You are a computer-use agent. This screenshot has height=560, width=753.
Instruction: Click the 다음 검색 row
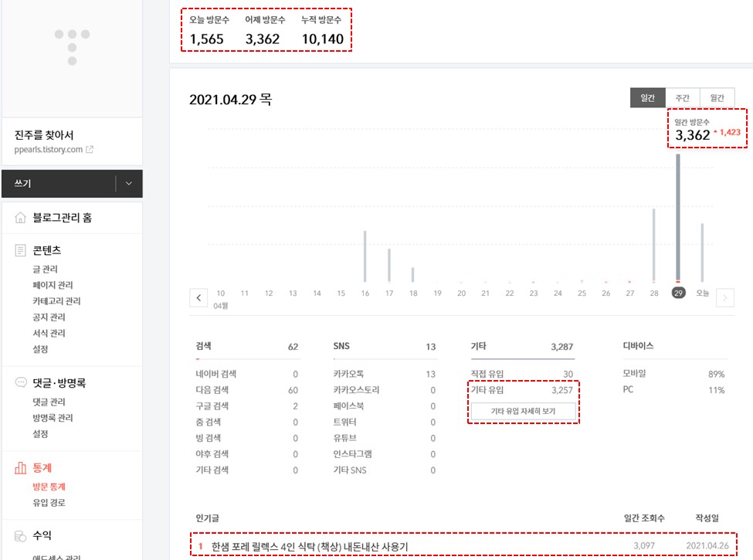tap(247, 390)
